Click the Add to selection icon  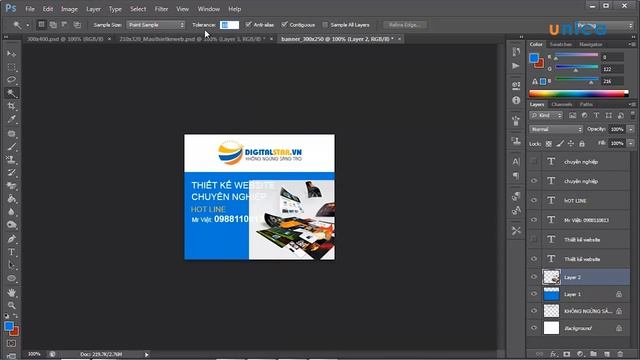pyautogui.click(x=53, y=25)
